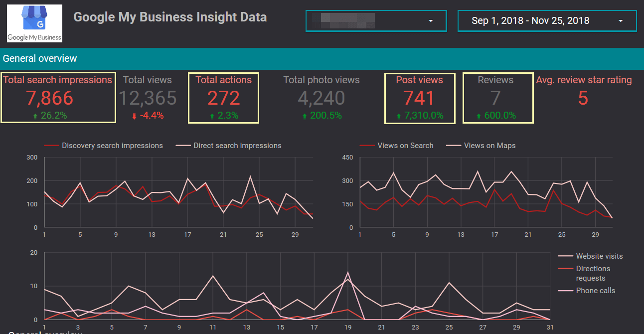Click the increase arrow beside 600.0%

(x=480, y=115)
